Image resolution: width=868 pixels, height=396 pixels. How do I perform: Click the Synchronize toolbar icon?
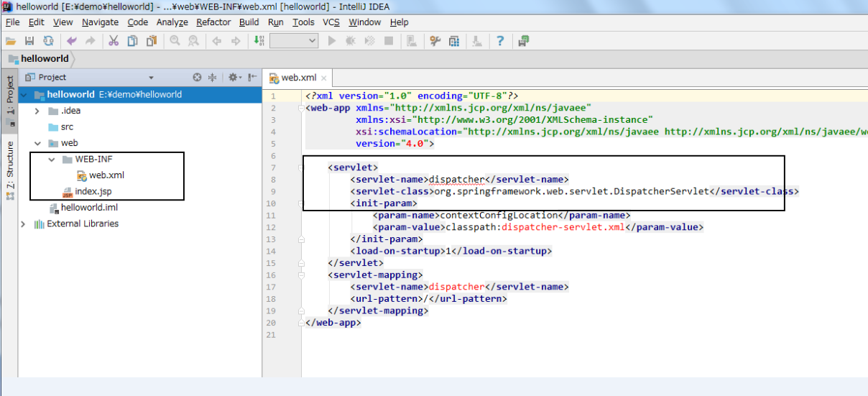49,41
